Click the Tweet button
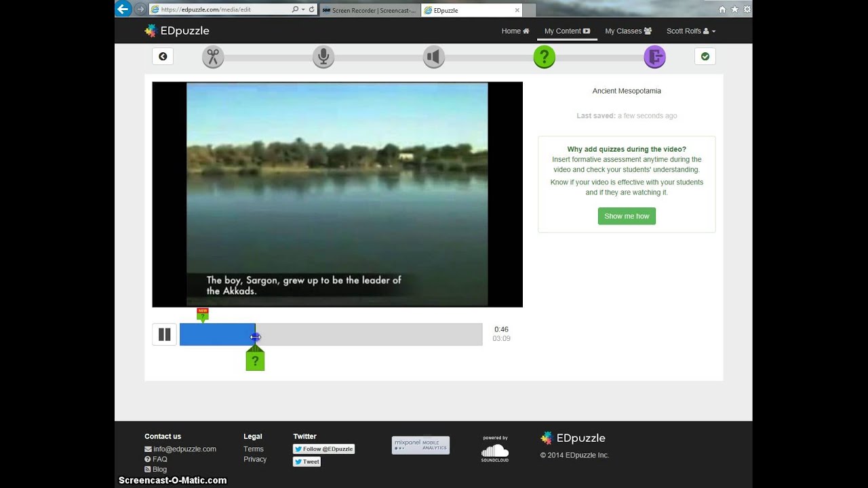The width and height of the screenshot is (868, 488). point(307,462)
